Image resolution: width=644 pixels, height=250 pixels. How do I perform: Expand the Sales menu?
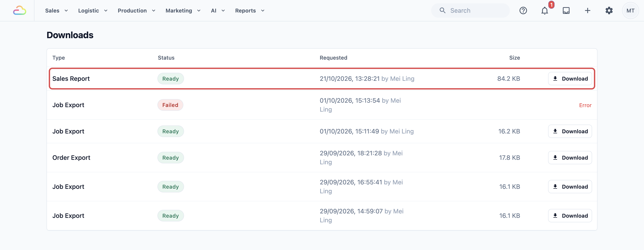[x=57, y=10]
